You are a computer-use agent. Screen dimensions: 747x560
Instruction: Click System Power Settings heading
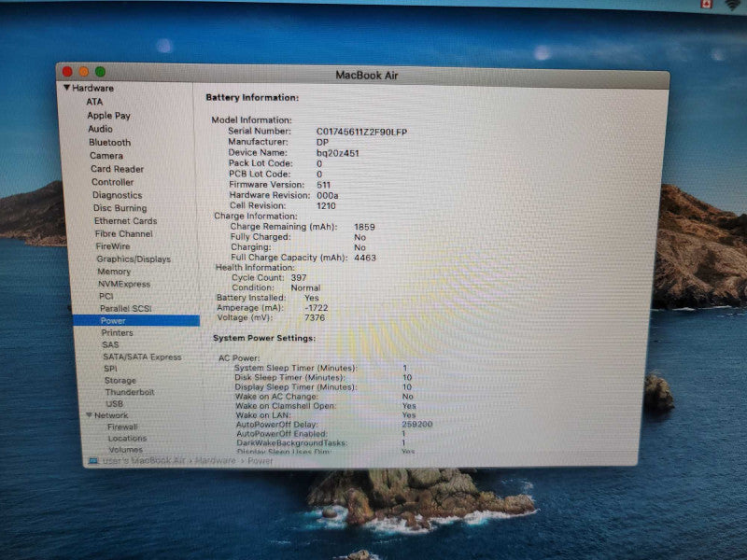click(x=264, y=338)
